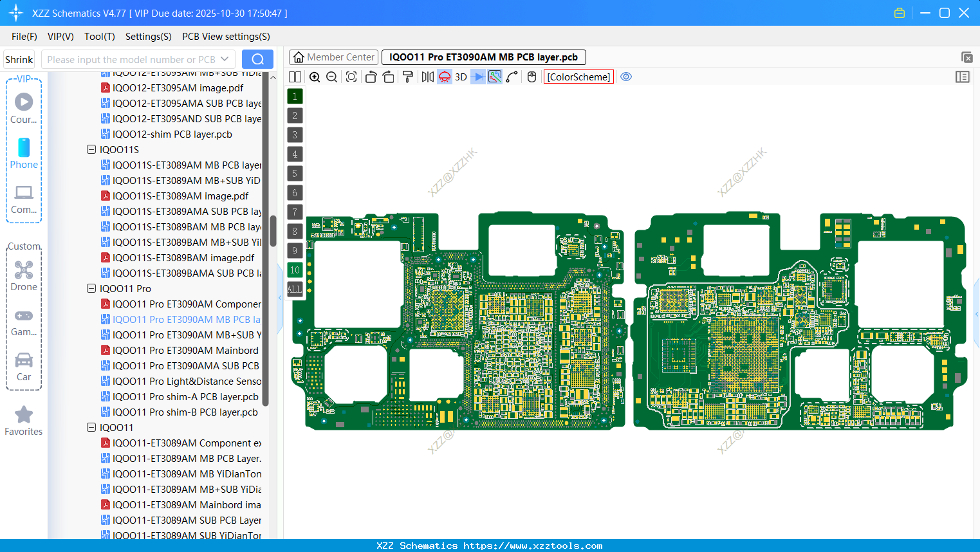The height and width of the screenshot is (552, 980).
Task: Collapse the IQOO11S model group
Action: 91,149
